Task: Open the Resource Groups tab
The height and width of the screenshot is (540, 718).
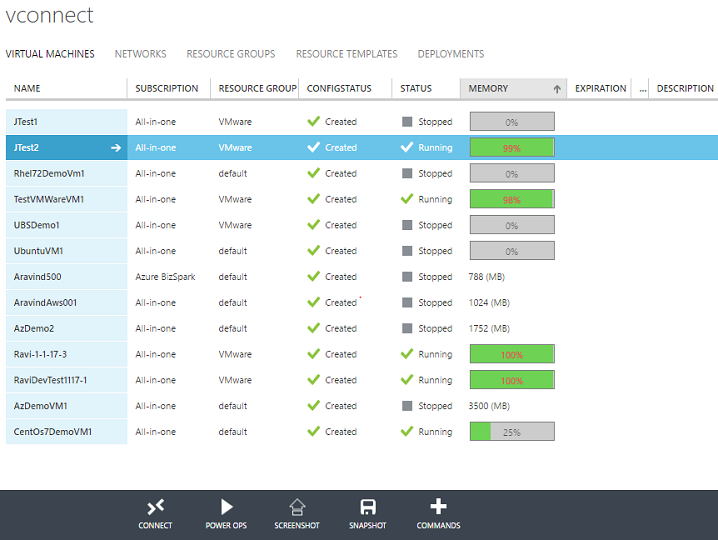Action: tap(231, 54)
